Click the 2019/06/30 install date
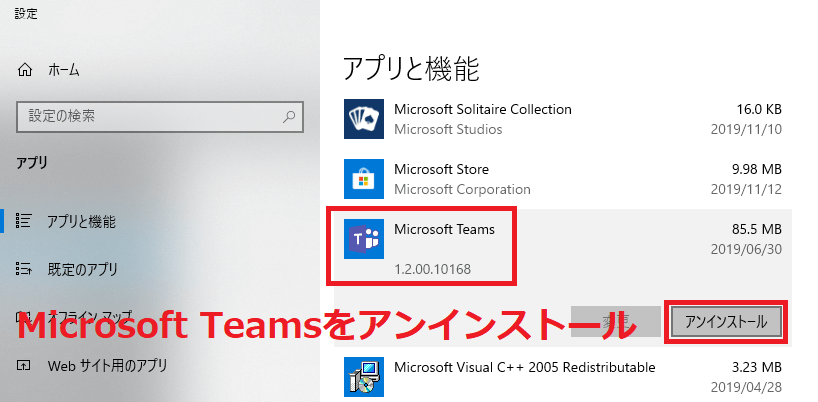Image resolution: width=818 pixels, height=402 pixels. [747, 250]
